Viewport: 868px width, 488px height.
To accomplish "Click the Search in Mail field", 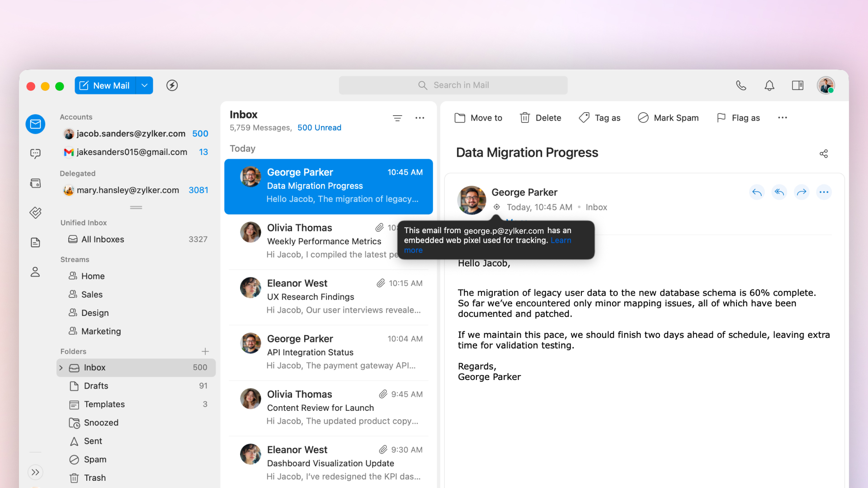I will click(453, 85).
